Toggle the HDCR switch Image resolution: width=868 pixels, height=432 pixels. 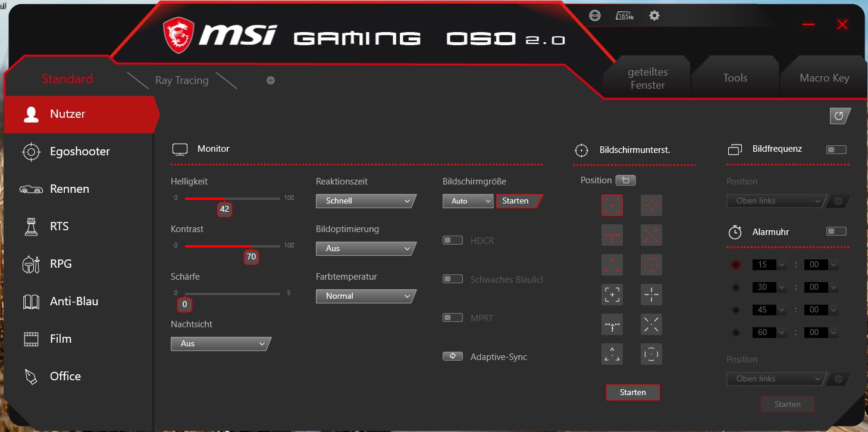point(453,240)
